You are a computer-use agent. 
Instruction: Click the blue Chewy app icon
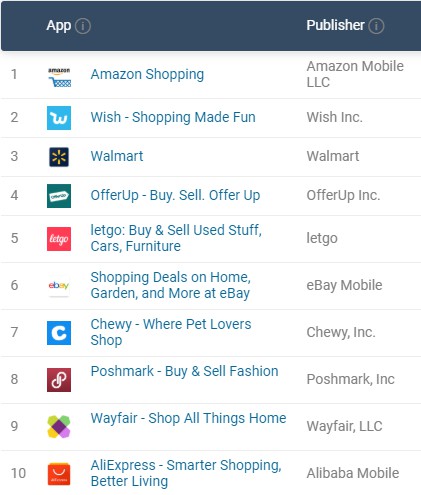click(59, 333)
